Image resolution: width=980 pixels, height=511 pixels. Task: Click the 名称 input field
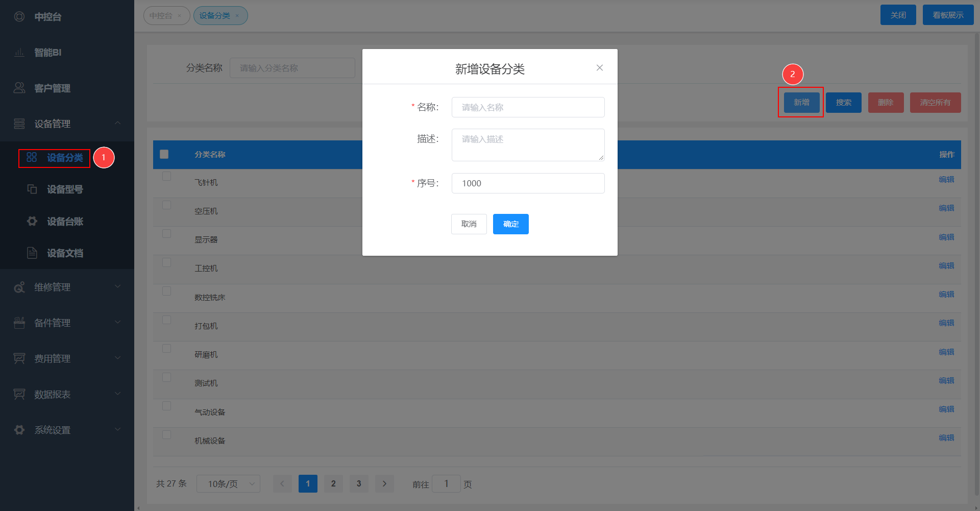tap(528, 107)
